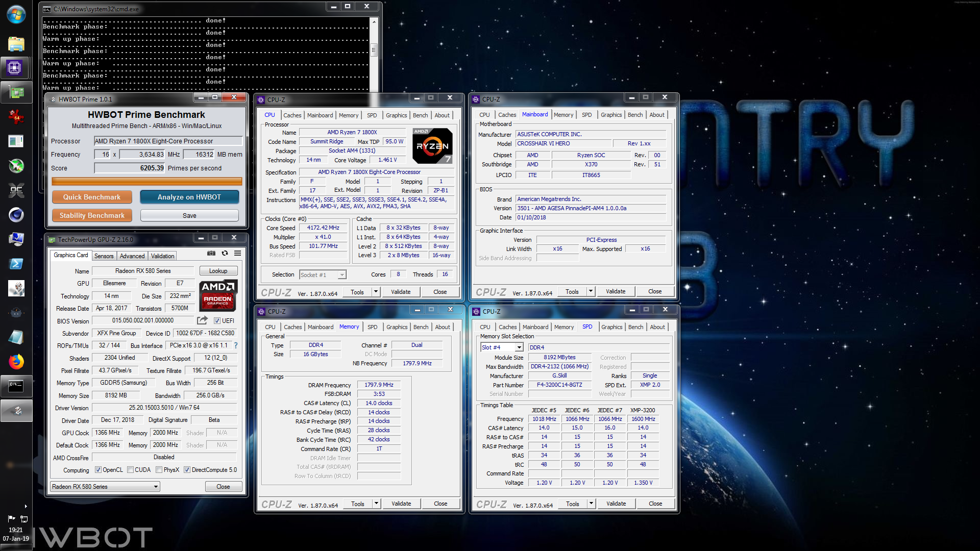Open File Explorer from the taskbar
The height and width of the screenshot is (551, 980).
[x=16, y=44]
